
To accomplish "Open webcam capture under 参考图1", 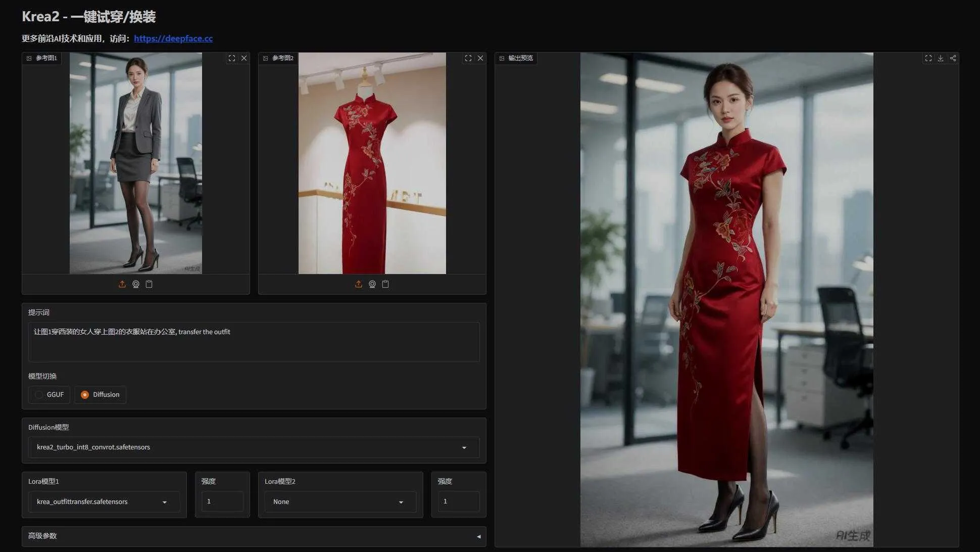I will point(136,284).
